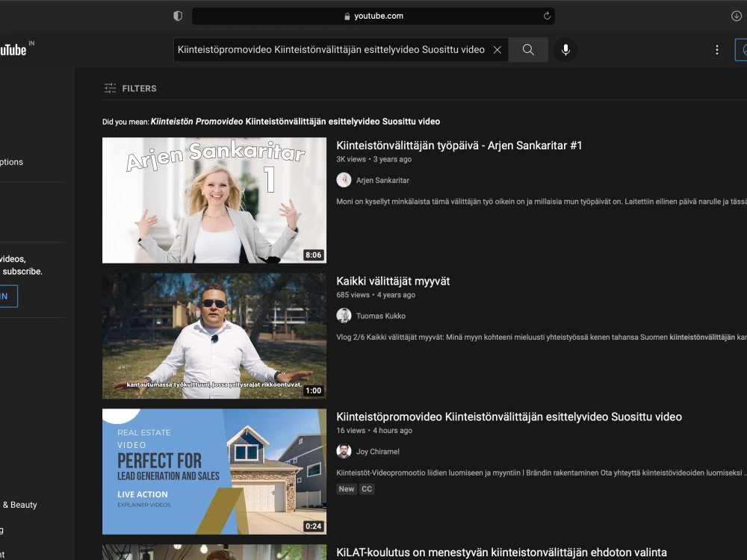Click the magnifier search button
Image resolution: width=747 pixels, height=560 pixels.
tap(528, 49)
